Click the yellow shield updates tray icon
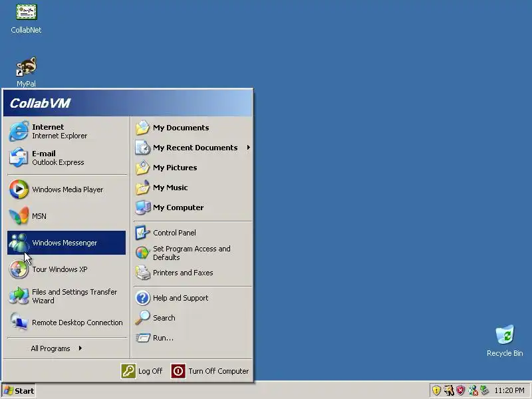This screenshot has height=399, width=532. pyautogui.click(x=436, y=390)
